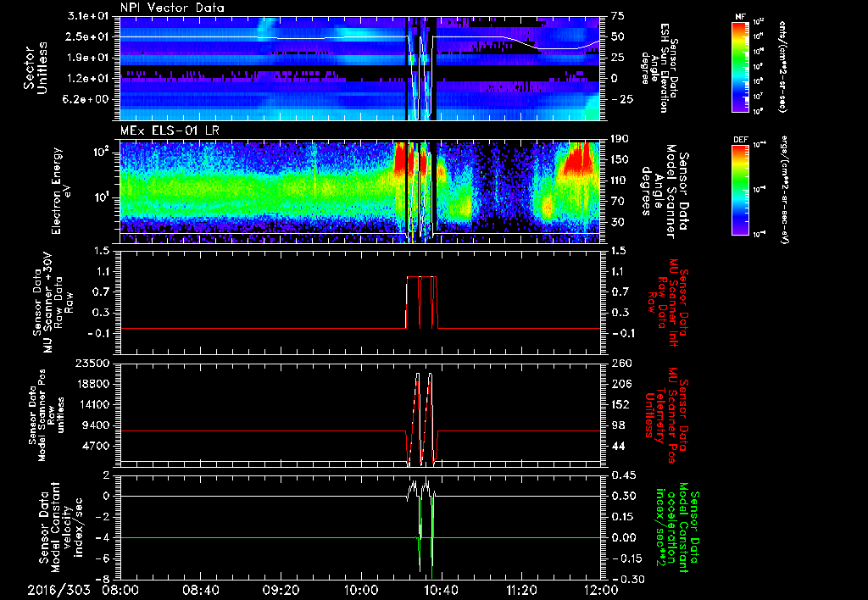
Task: Click the NF color bar legend
Action: (740, 65)
